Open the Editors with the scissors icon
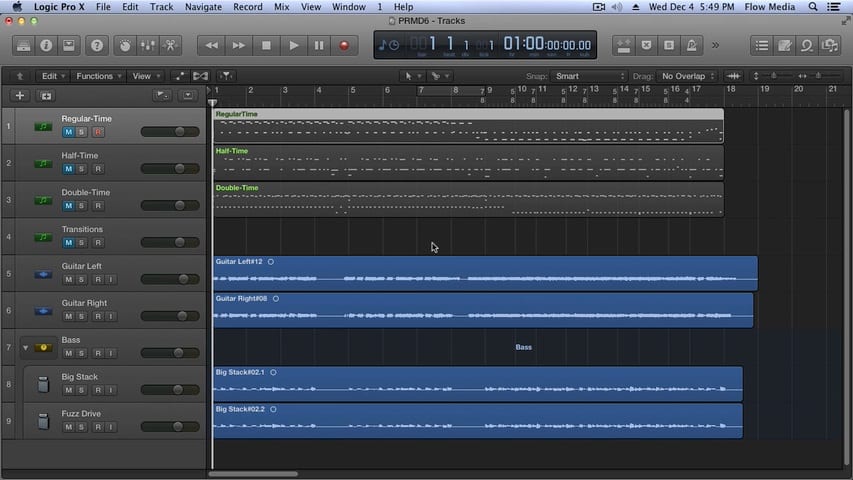The width and height of the screenshot is (853, 480). pos(170,45)
